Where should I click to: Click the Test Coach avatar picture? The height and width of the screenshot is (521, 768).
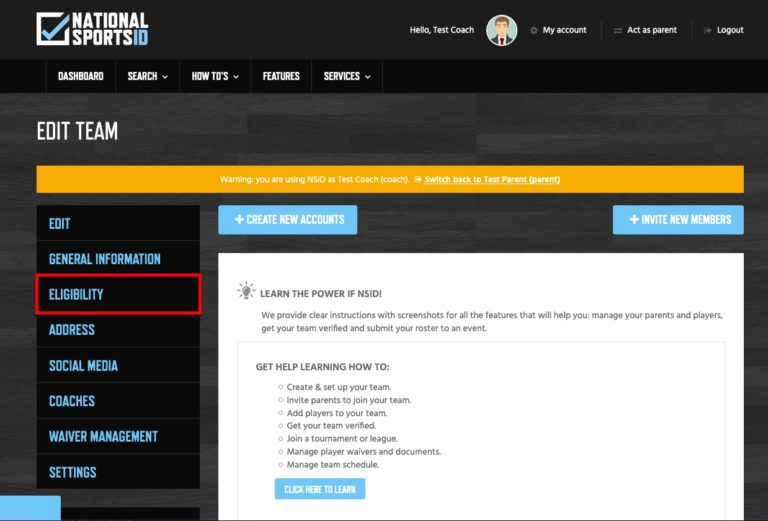click(501, 30)
